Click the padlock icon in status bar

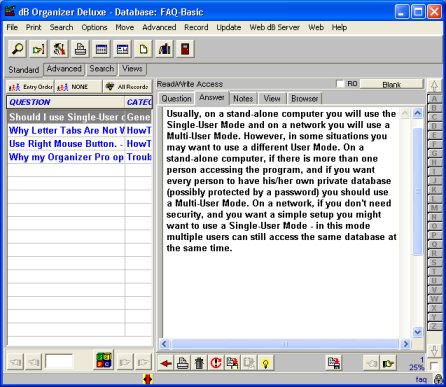coord(439,379)
